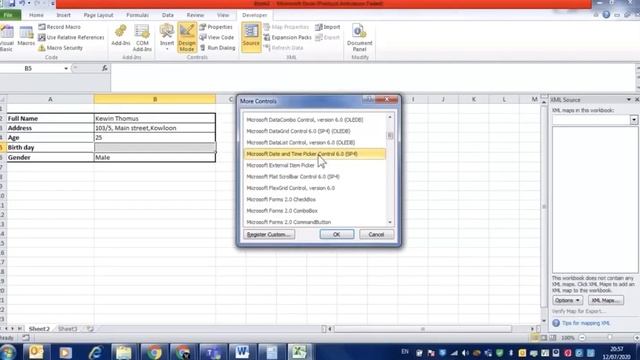Click the XML Maps button
The image size is (640, 360).
point(606,300)
